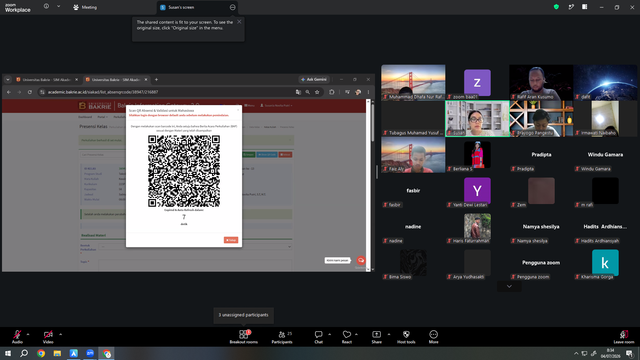Switch to first Universitas Bakrie browser tab
The height and width of the screenshot is (360, 640).
(46, 80)
